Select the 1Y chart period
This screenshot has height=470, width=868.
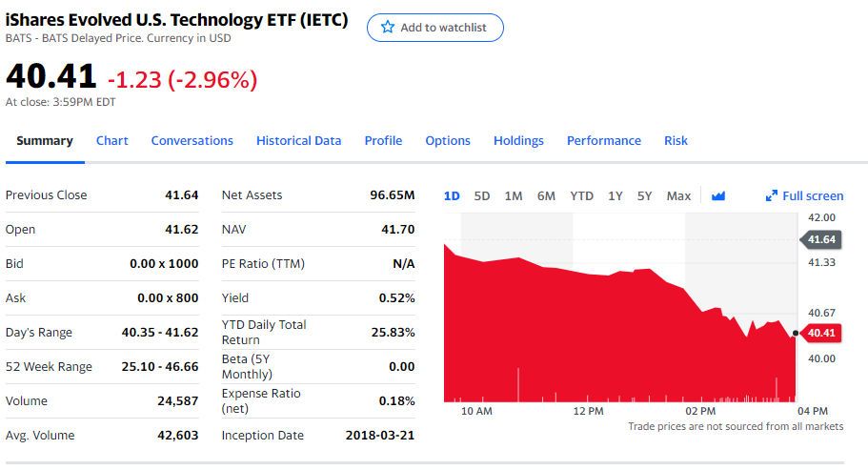616,195
